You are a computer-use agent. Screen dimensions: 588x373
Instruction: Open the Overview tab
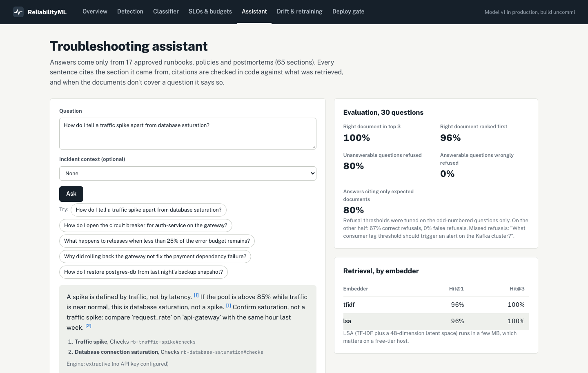point(95,11)
